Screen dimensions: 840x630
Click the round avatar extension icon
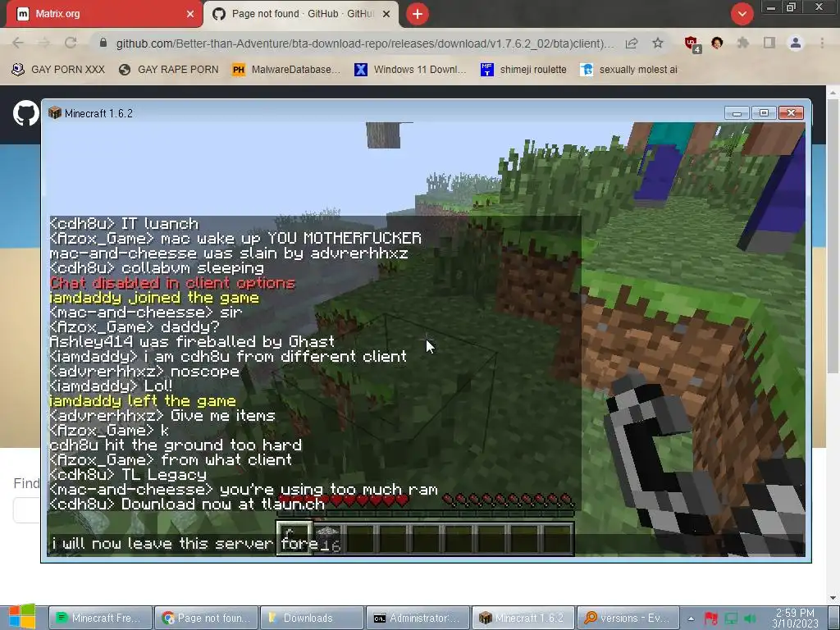click(x=717, y=43)
